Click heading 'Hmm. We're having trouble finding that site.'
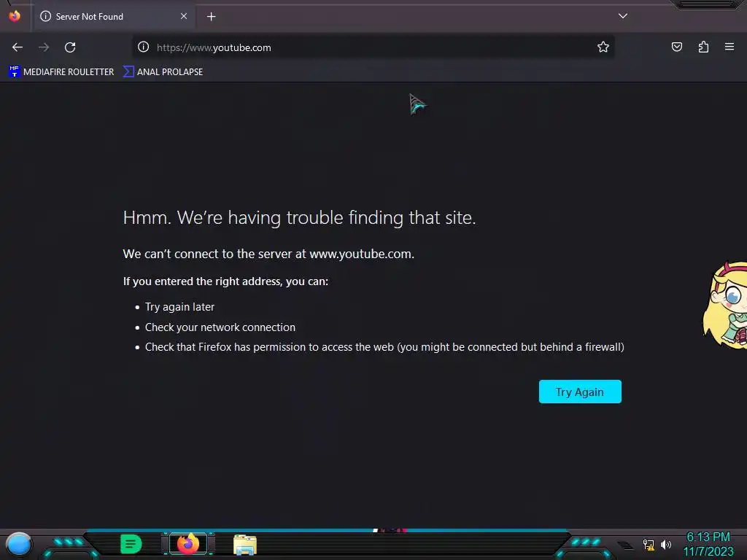This screenshot has height=560, width=747. click(299, 217)
